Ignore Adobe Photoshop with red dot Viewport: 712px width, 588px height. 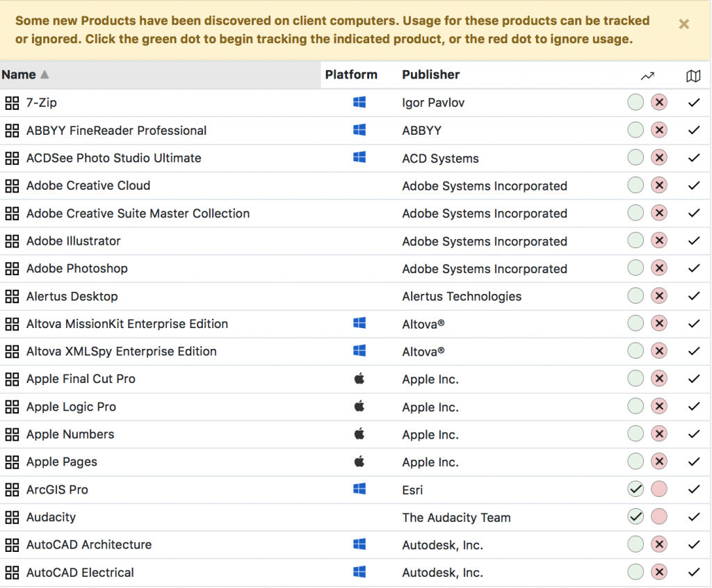(659, 268)
